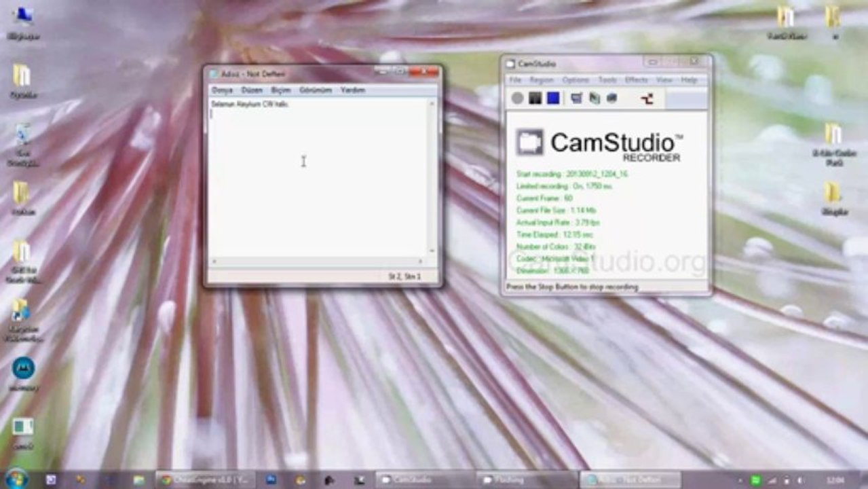Switch to the Chrome taskbar button
This screenshot has width=868, height=489.
[206, 479]
